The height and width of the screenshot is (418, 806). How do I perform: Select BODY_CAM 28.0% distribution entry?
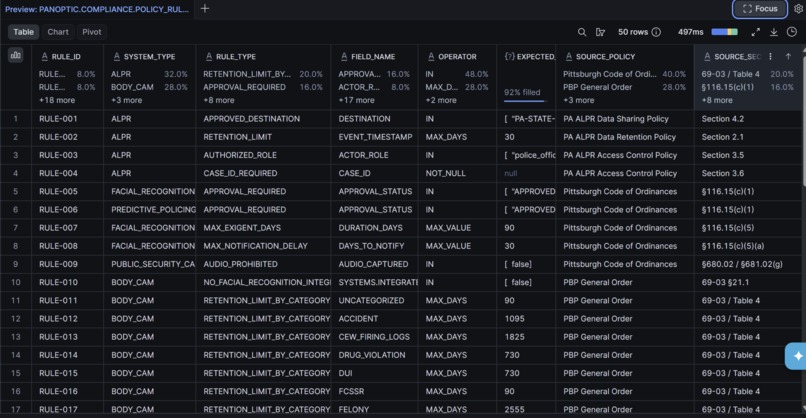pyautogui.click(x=149, y=87)
